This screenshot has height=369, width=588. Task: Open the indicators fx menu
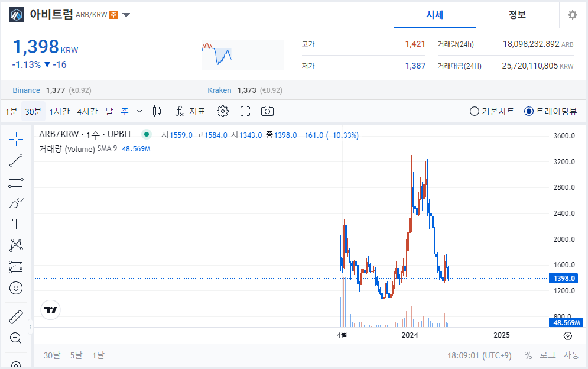click(180, 111)
